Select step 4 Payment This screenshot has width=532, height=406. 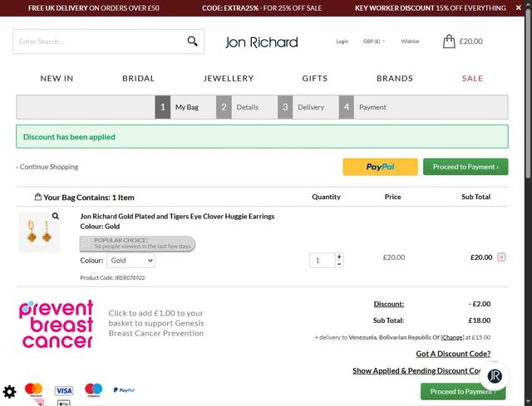tap(363, 107)
